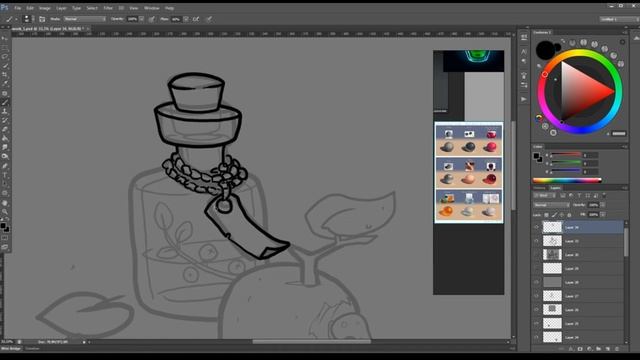640x360 pixels.
Task: Open the layer Fill dropdown arrow
Action: click(x=603, y=215)
